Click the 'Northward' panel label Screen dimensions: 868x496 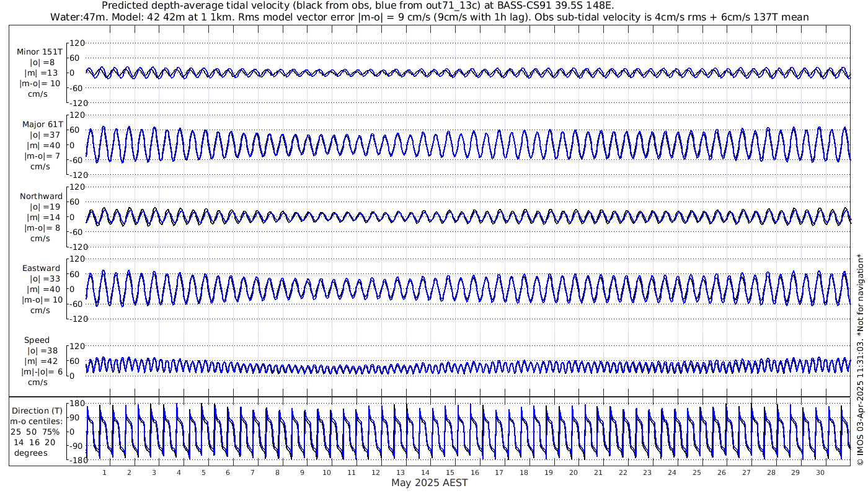[41, 197]
